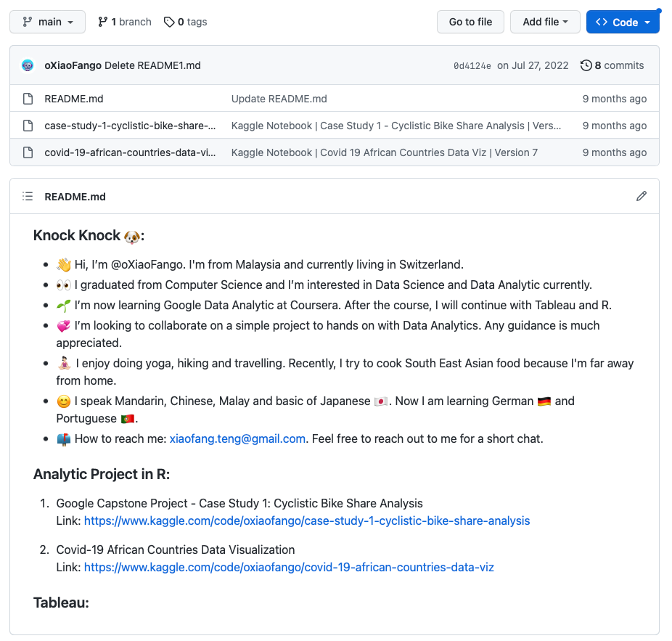Expand the blue Code dropdown button
This screenshot has height=641, width=672.
pos(622,22)
